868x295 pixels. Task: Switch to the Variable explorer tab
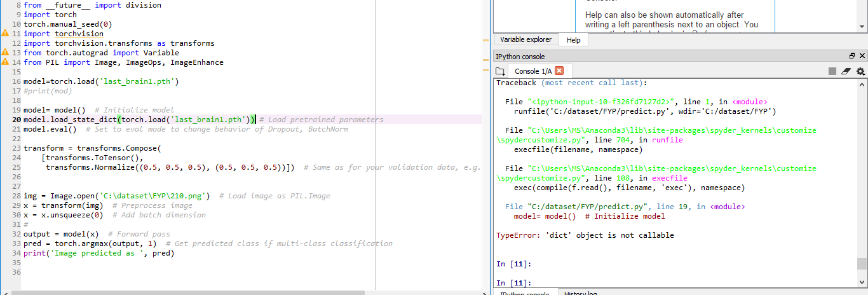526,39
